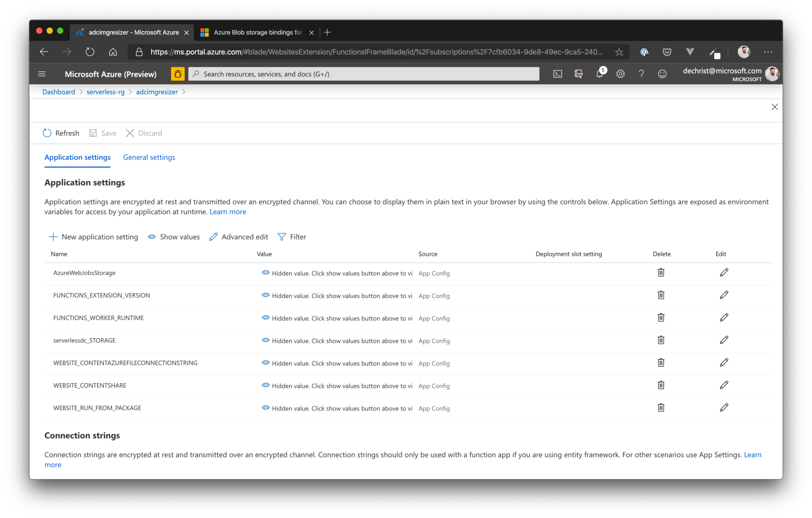The image size is (812, 518).
Task: Navigate to the serverless-rg breadcrumb
Action: tap(105, 92)
